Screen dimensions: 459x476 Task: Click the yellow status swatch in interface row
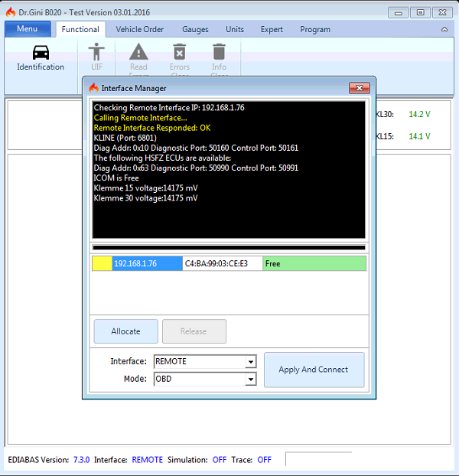tap(102, 263)
